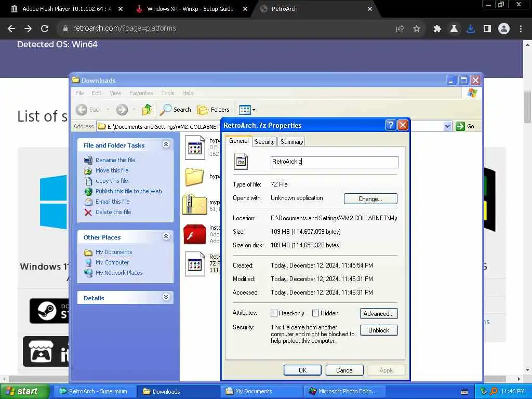Click Cancel in Properties dialog
Image resolution: width=532 pixels, height=399 pixels.
point(345,370)
